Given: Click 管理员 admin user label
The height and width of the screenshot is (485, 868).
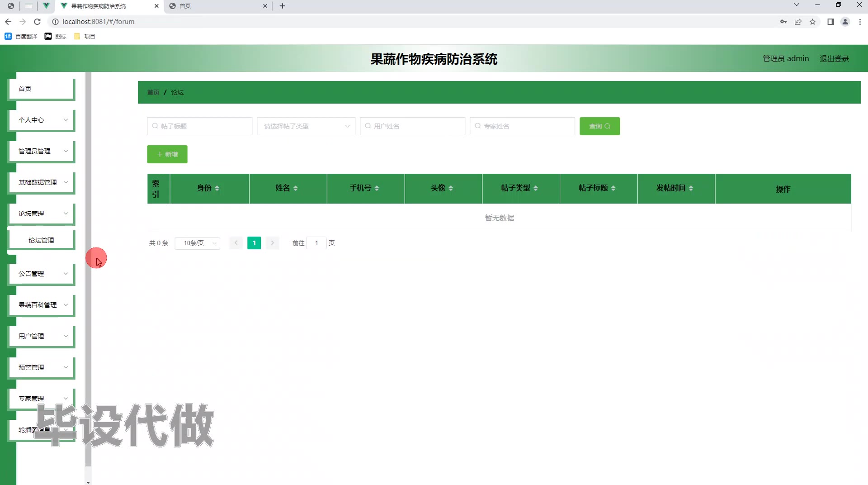Looking at the screenshot, I should [786, 59].
